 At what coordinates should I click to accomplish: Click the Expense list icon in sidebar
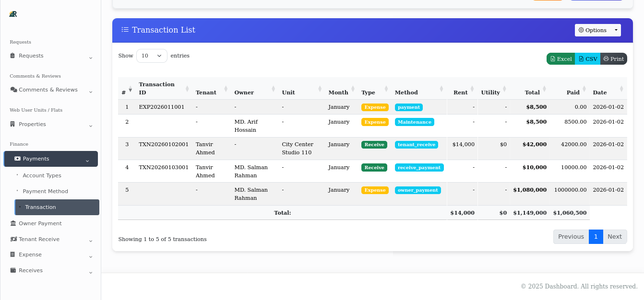click(13, 254)
